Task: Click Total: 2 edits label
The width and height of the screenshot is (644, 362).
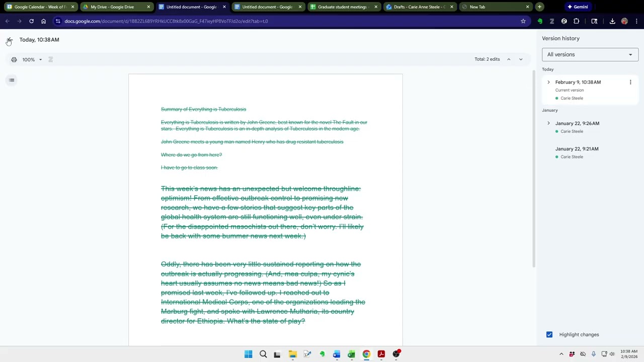Action: [x=487, y=59]
